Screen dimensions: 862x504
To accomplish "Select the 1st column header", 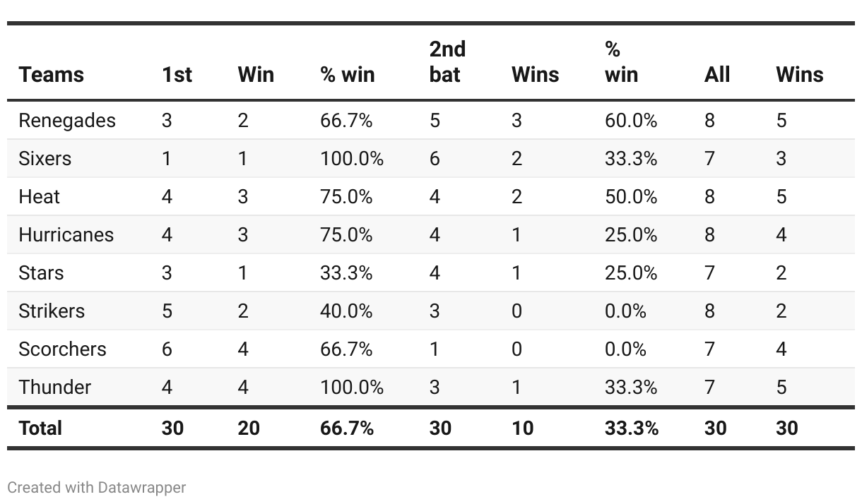I will [177, 75].
